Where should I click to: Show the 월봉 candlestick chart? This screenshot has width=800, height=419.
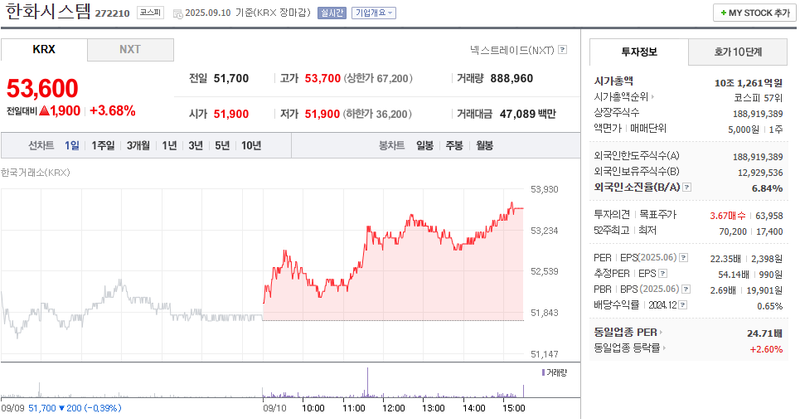point(485,145)
